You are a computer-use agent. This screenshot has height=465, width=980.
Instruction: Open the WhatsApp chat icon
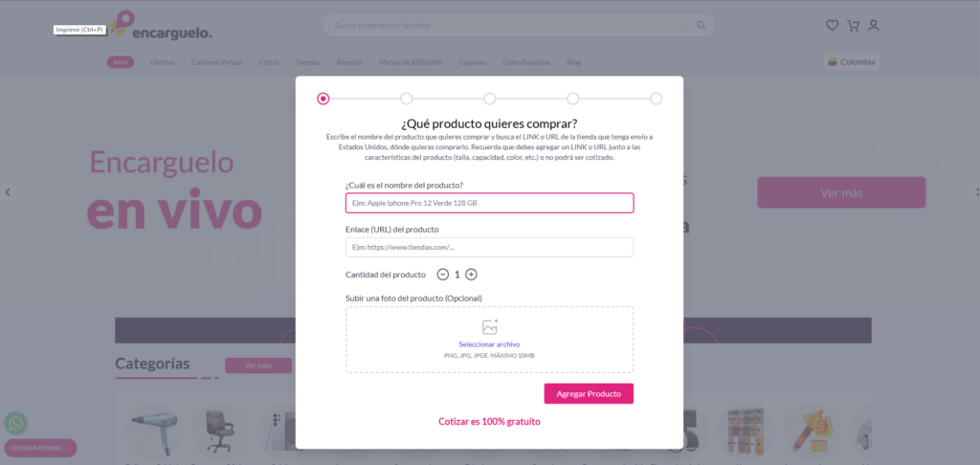coord(15,424)
